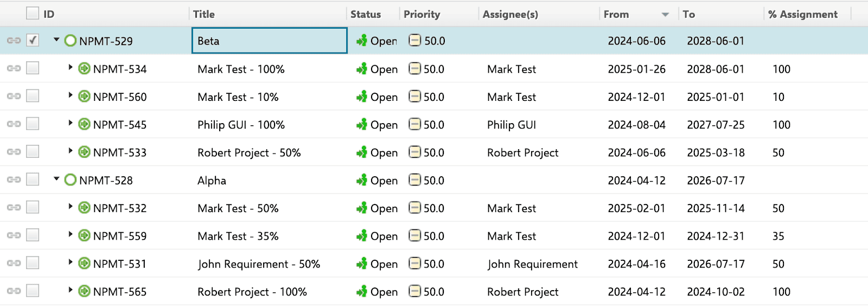Click the Open status icon for NPMT-531

(362, 264)
